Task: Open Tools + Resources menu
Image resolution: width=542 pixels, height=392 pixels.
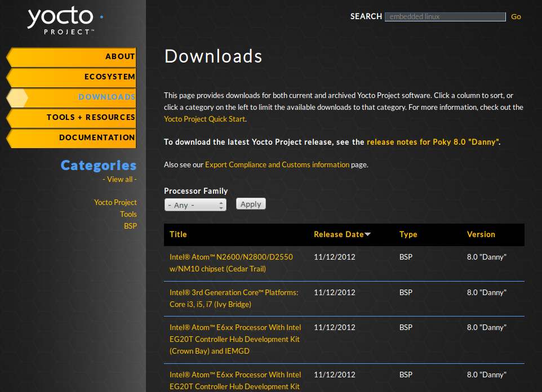Action: tap(91, 118)
